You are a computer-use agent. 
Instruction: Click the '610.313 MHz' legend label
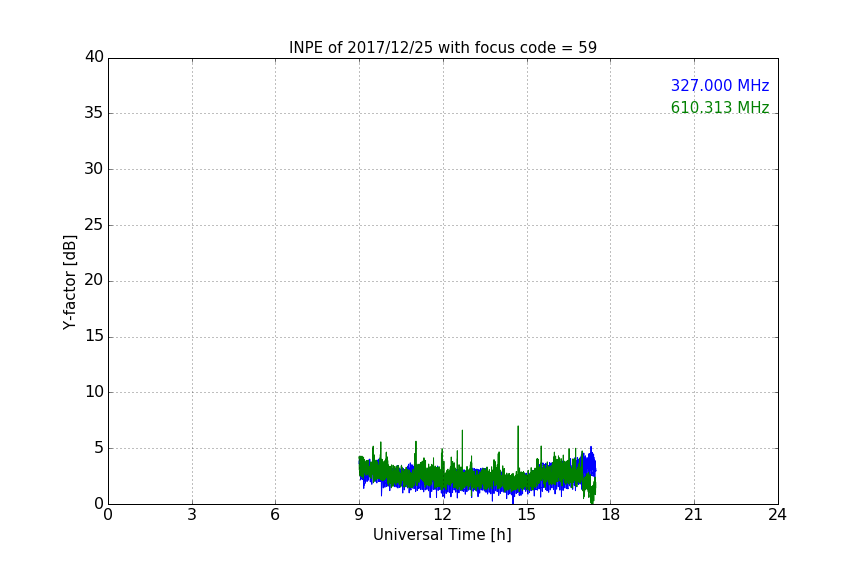pyautogui.click(x=720, y=107)
